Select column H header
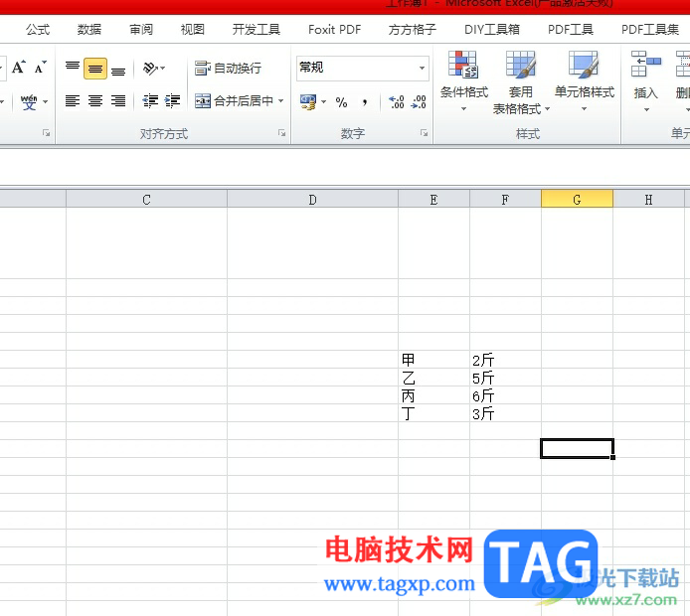Image resolution: width=690 pixels, height=616 pixels. pyautogui.click(x=648, y=199)
